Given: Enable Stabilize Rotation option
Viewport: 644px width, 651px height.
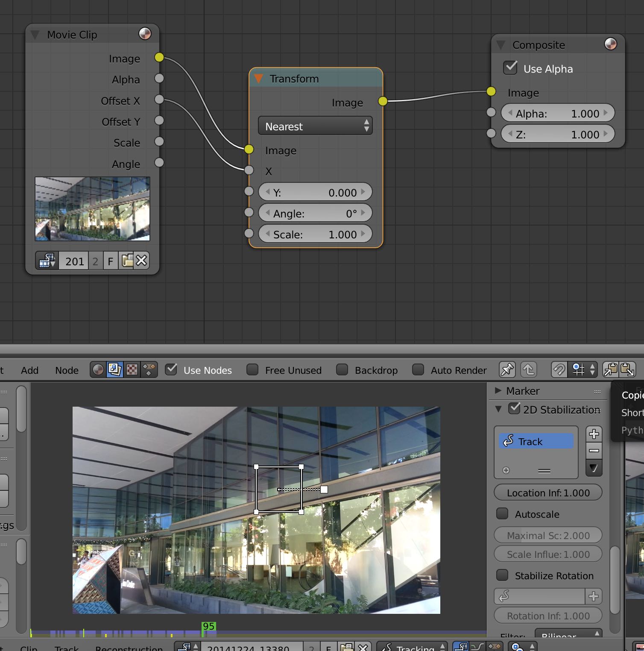Looking at the screenshot, I should coord(502,575).
